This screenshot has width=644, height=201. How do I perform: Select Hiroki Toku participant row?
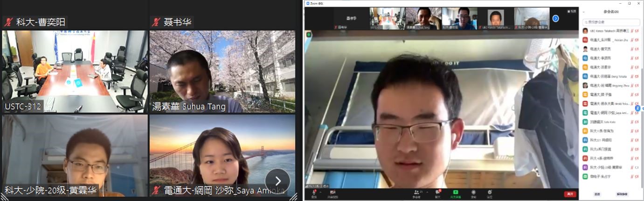[x=610, y=104]
